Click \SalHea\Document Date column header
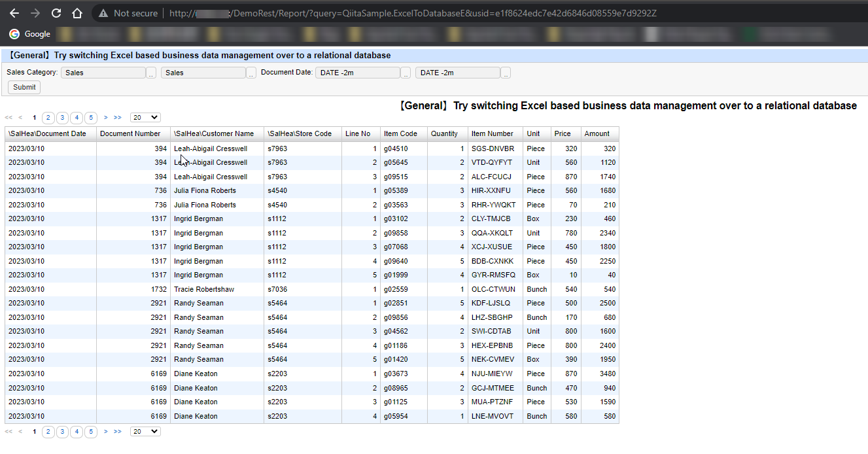 51,133
